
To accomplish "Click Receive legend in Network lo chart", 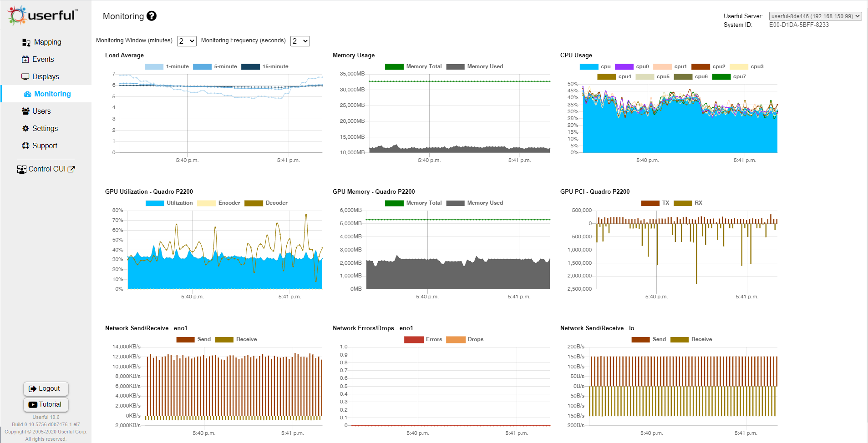I will coord(691,339).
